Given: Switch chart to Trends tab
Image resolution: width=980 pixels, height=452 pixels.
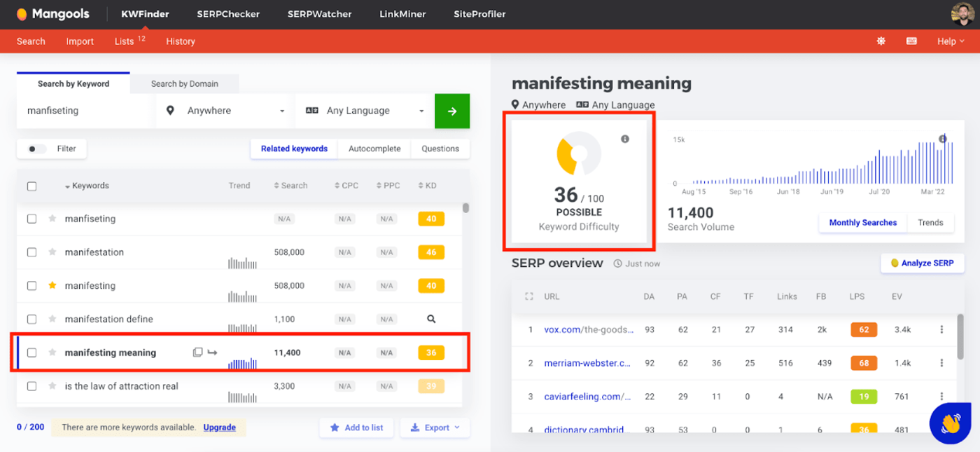Looking at the screenshot, I should [930, 223].
